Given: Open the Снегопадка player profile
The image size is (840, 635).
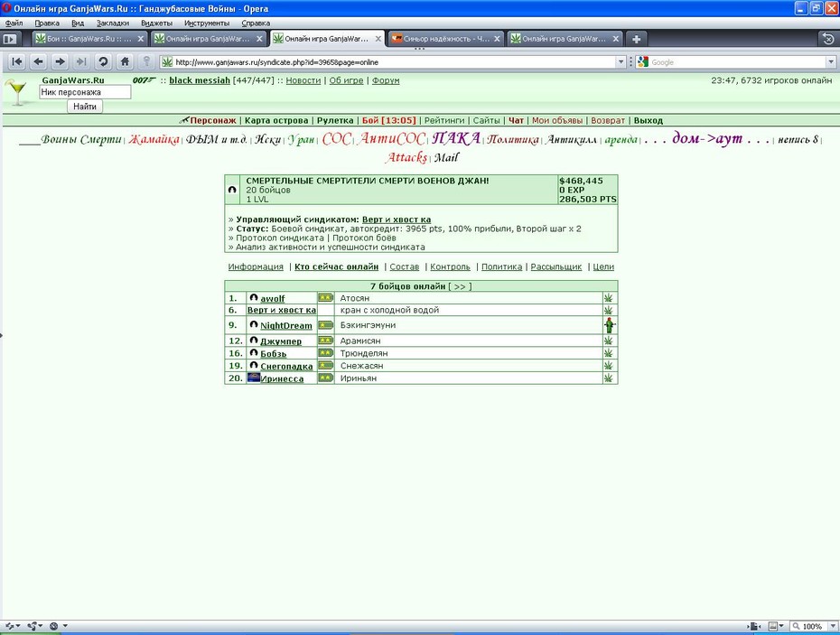Looking at the screenshot, I should 286,366.
